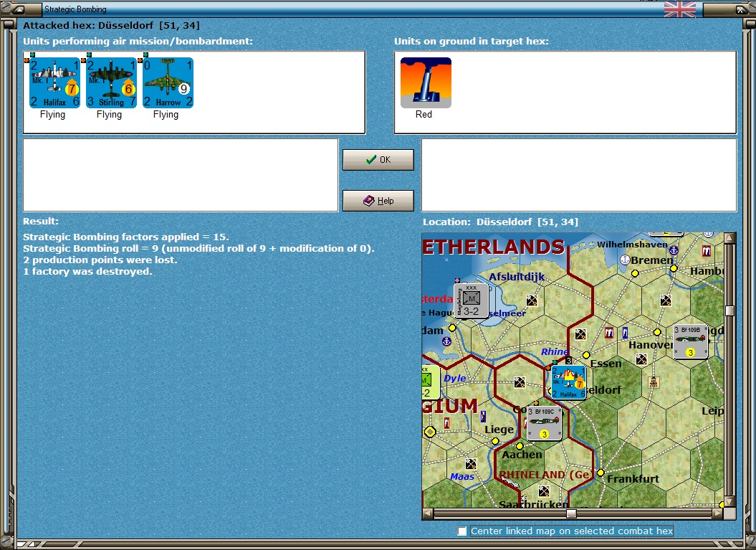Select the Harrow aircraft unit counter
The image size is (756, 550).
point(168,82)
